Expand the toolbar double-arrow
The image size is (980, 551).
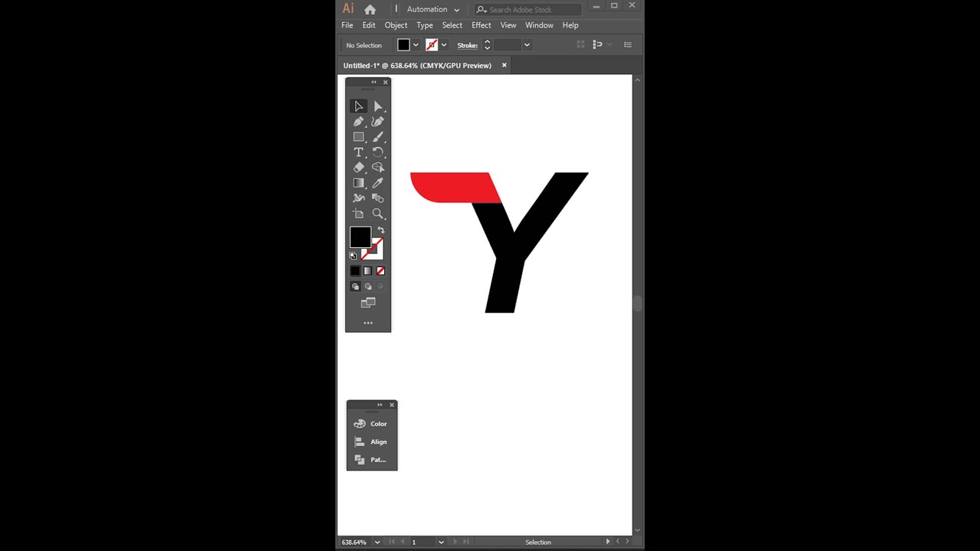click(x=374, y=82)
